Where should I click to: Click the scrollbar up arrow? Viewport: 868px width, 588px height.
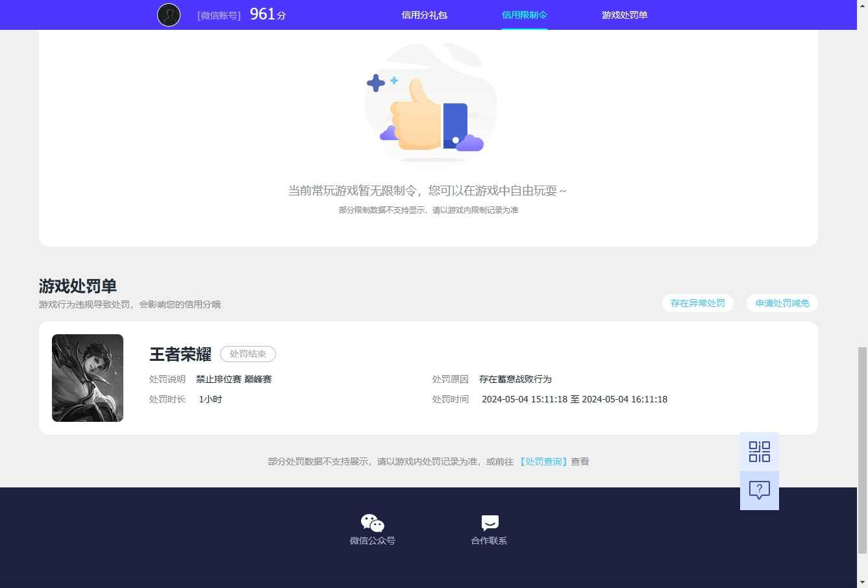(862, 5)
